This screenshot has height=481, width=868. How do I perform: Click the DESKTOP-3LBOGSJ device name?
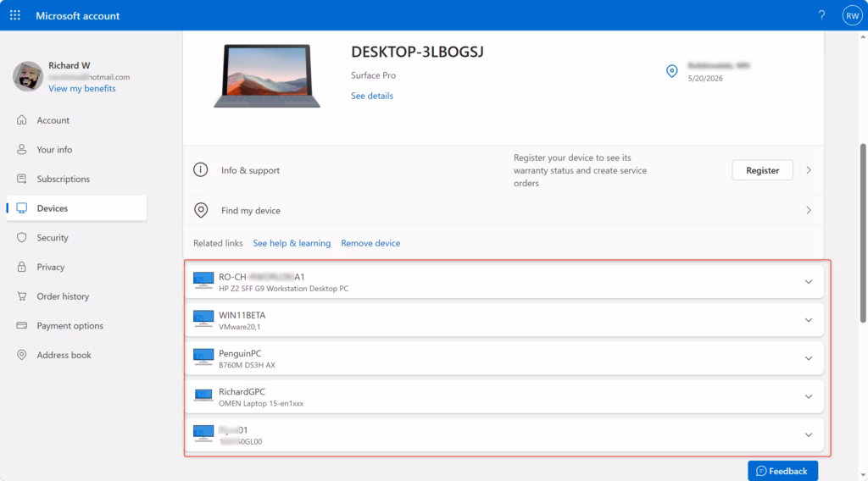pyautogui.click(x=417, y=52)
